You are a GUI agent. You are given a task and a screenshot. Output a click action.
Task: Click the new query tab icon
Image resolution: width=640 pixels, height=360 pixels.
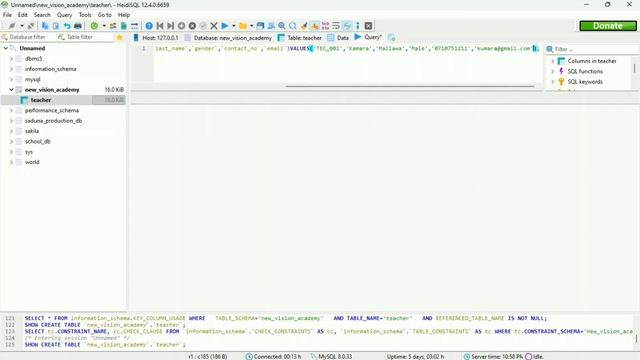[x=391, y=38]
